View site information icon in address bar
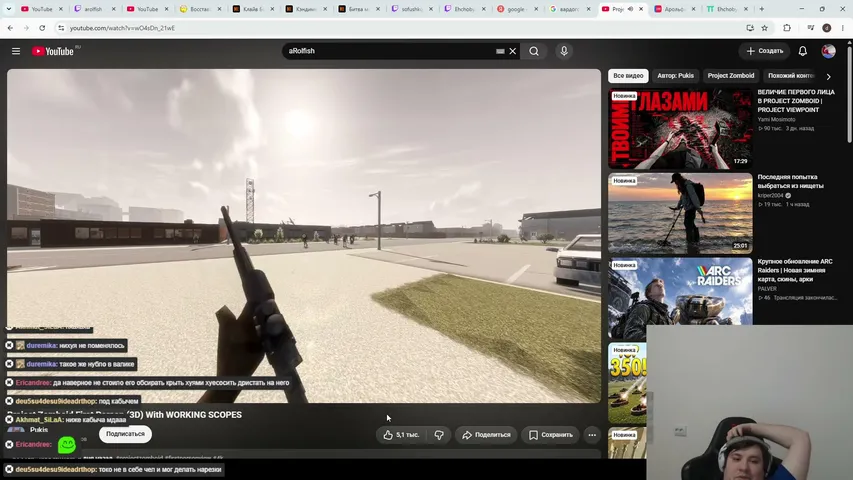The height and width of the screenshot is (480, 853). [x=61, y=28]
